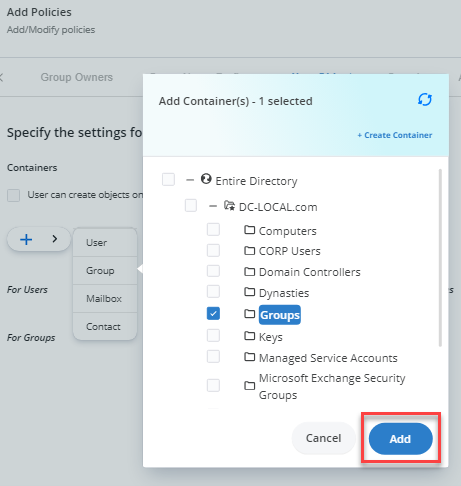Collapse the Entire Directory tree node
The width and height of the screenshot is (461, 486).
(x=190, y=180)
